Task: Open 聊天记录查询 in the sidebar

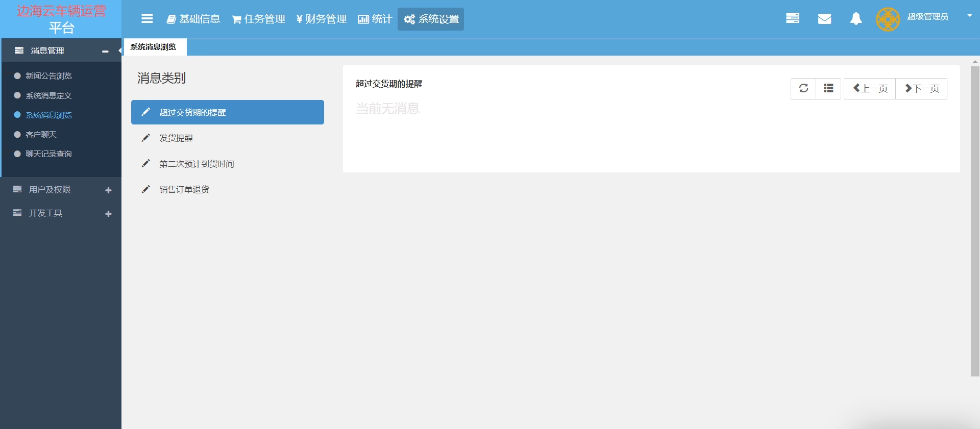Action: (48, 154)
